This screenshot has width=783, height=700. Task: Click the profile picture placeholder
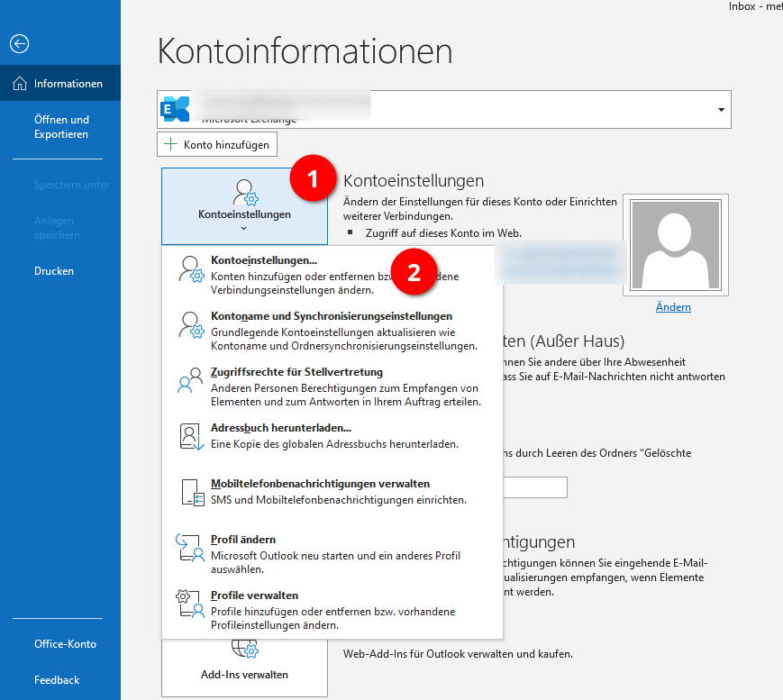pos(676,245)
